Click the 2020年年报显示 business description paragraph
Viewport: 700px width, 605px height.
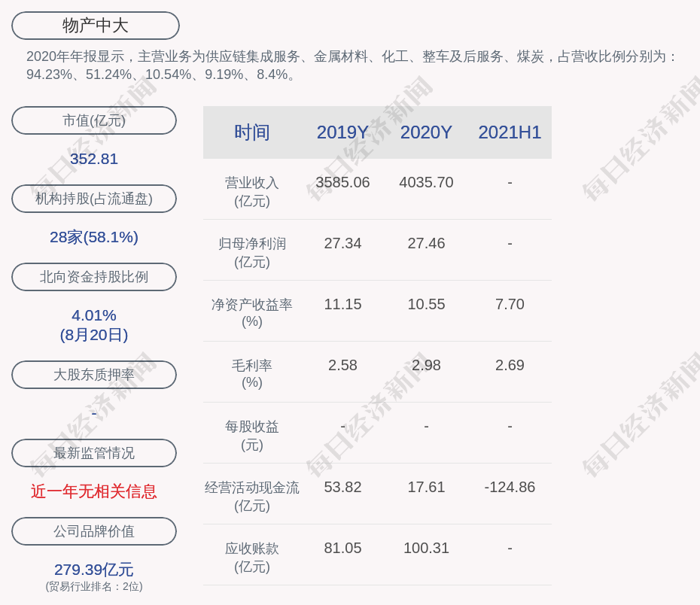352,65
